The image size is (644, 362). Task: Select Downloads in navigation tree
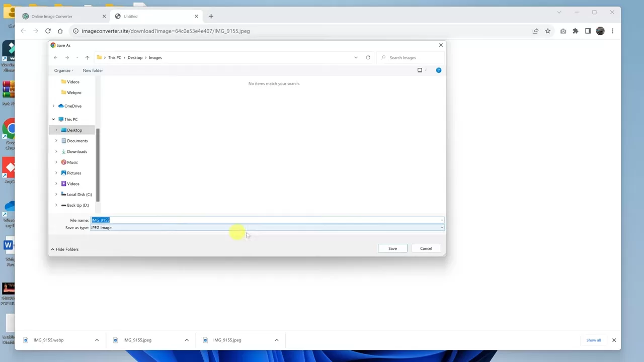coord(77,152)
